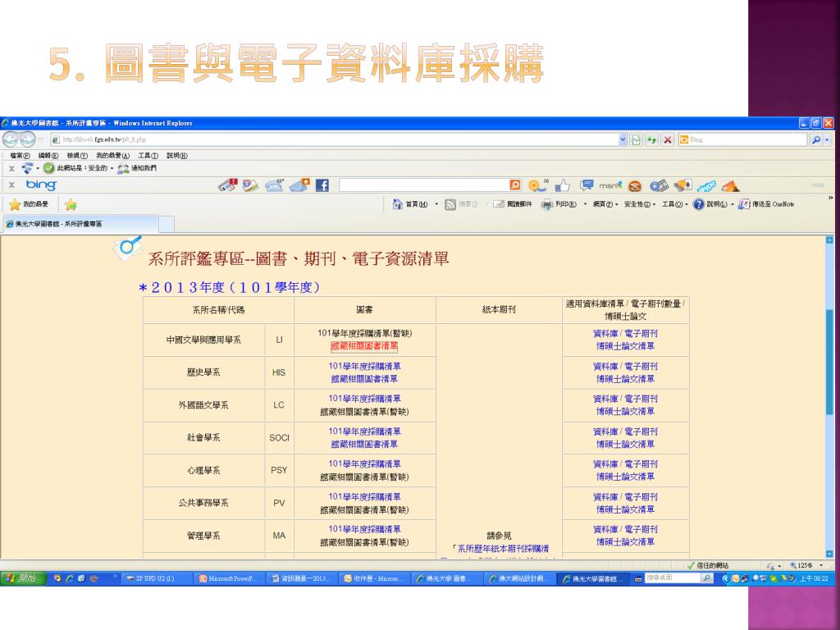840x630 pixels.
Task: Click the Bing logo
Action: [41, 185]
